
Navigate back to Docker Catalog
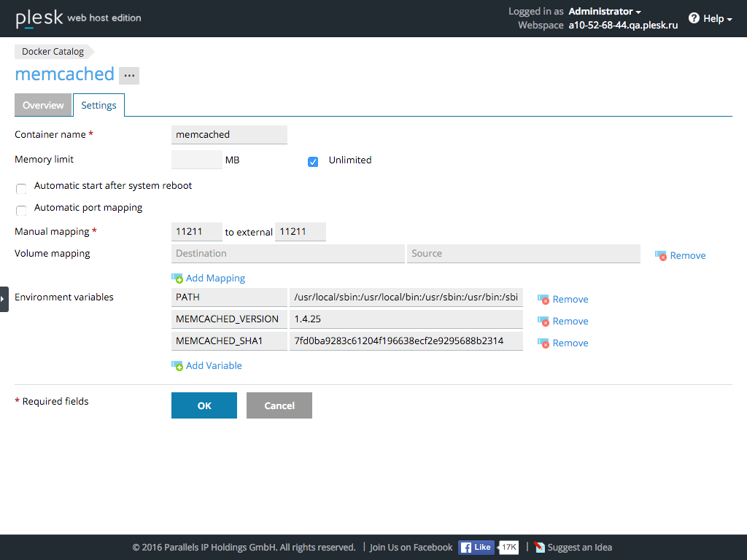[51, 51]
